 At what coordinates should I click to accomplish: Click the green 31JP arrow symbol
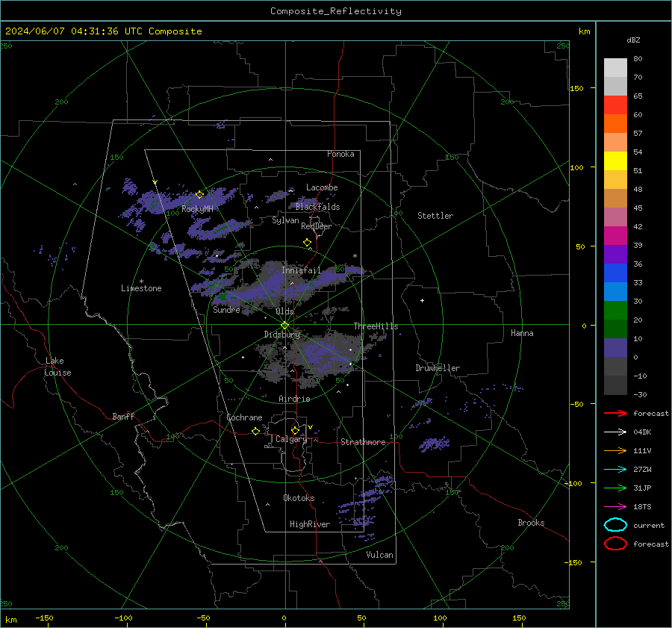(x=615, y=488)
